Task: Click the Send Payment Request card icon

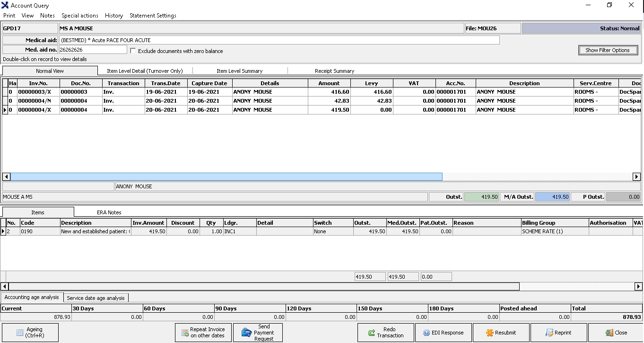Action: 246,333
